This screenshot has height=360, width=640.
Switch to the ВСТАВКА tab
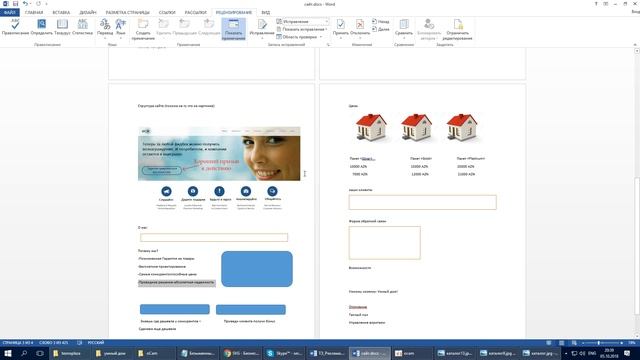[x=61, y=13]
